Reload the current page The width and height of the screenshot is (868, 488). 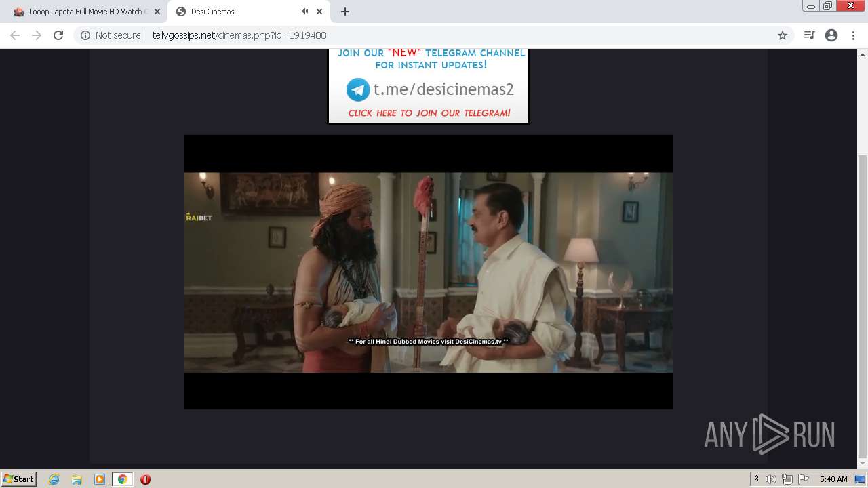click(58, 35)
